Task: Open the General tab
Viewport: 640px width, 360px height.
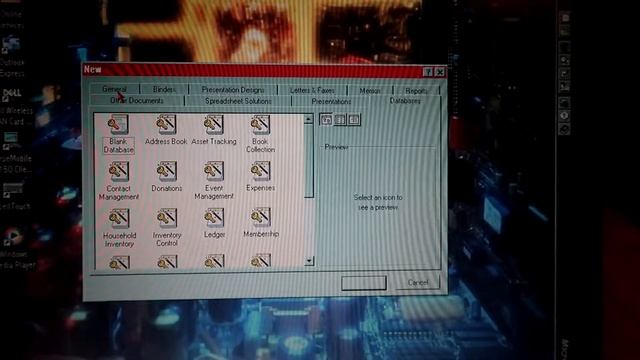Action: (114, 89)
